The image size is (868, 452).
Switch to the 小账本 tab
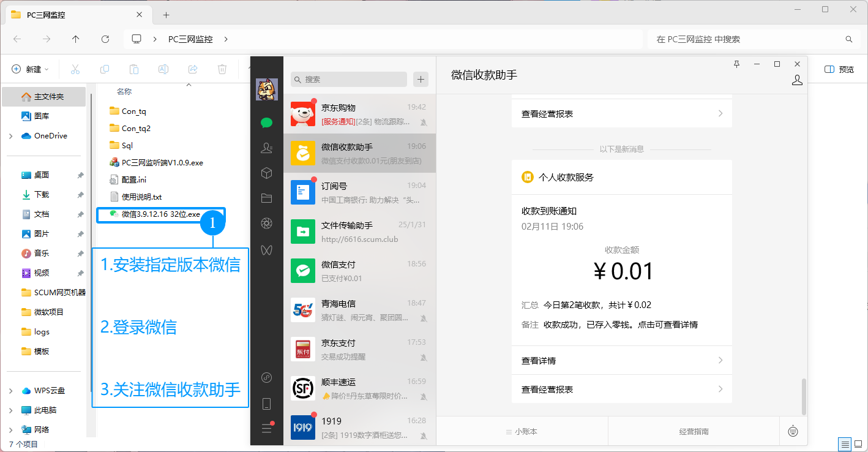tap(522, 431)
